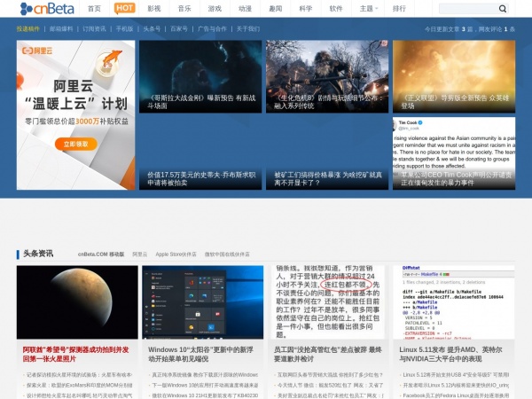Click Apple Store伙伴店 link
Viewport: 532px width, 399px height.
tap(176, 254)
